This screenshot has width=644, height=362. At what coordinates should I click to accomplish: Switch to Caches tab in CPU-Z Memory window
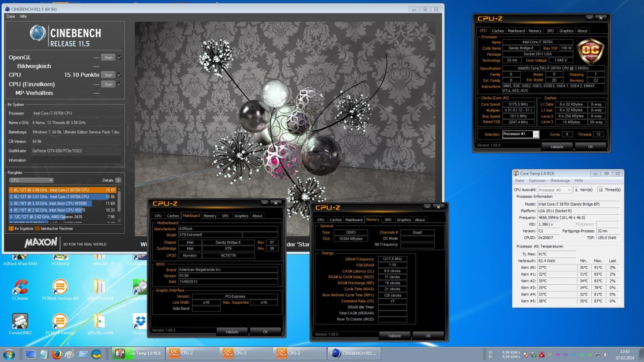(336, 220)
